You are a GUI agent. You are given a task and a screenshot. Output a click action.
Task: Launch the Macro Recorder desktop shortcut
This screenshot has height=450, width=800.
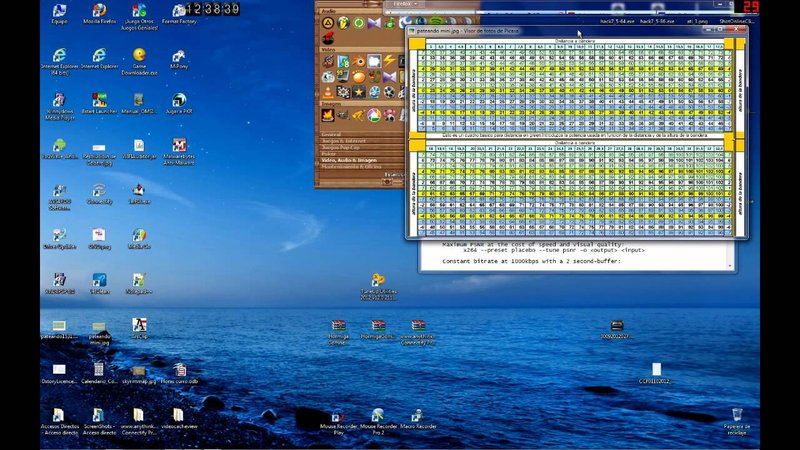point(418,419)
